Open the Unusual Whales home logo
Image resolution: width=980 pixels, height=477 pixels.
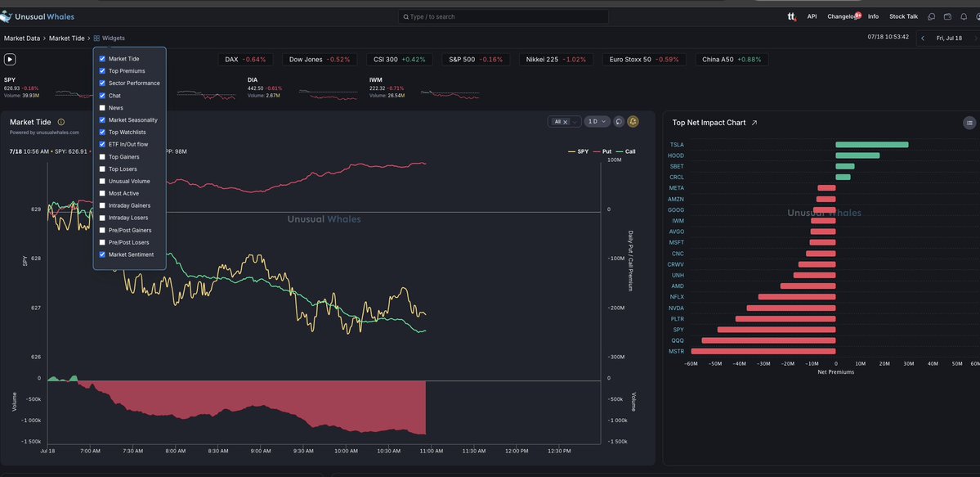click(37, 17)
